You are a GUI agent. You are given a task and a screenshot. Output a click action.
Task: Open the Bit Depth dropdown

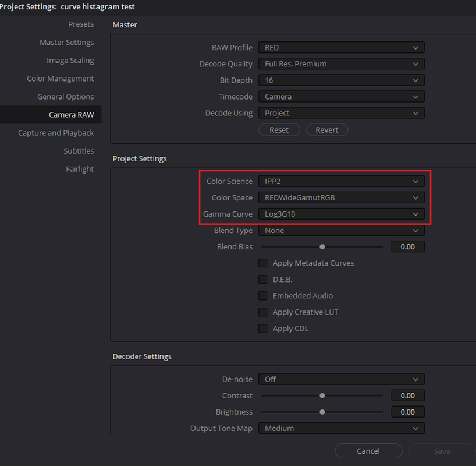(341, 80)
